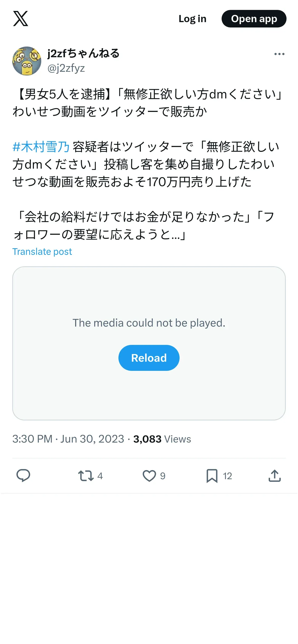Open the reply comment icon
Screen dimensions: 298x644
tap(23, 476)
